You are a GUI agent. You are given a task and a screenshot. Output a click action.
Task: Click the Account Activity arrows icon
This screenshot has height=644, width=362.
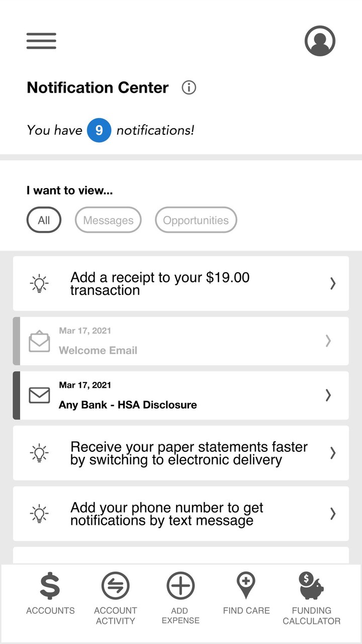pyautogui.click(x=115, y=585)
